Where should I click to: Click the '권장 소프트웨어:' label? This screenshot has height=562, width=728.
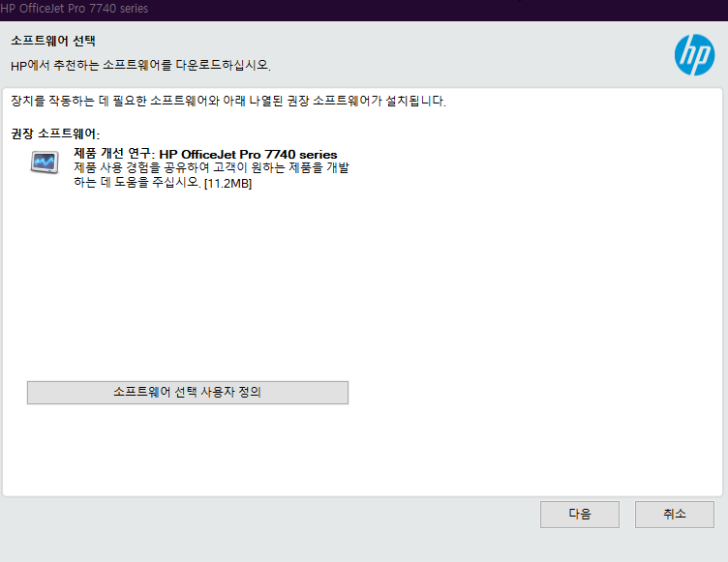[x=55, y=134]
